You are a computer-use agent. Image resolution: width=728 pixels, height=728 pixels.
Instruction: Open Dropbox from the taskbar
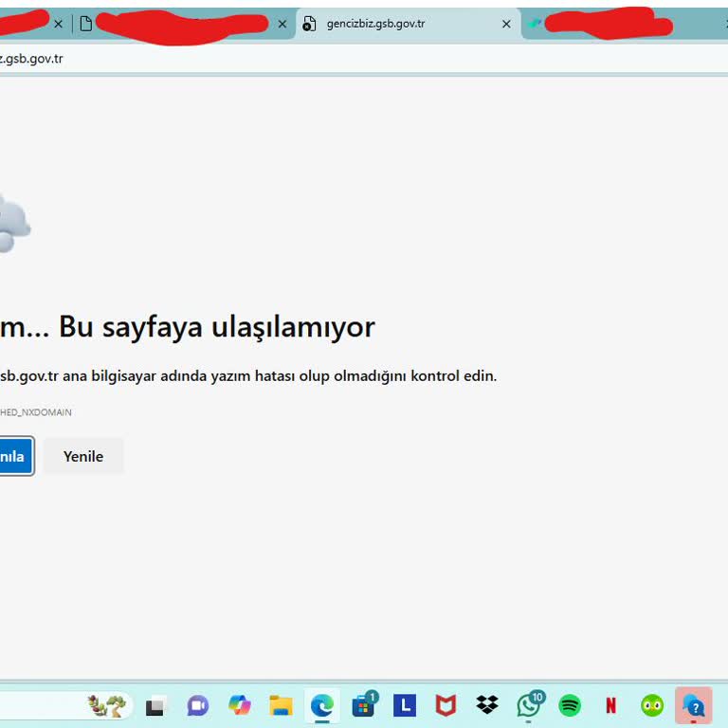click(487, 705)
